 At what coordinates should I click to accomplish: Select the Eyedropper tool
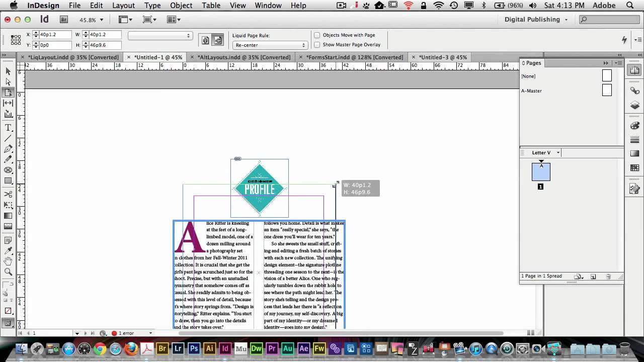pyautogui.click(x=8, y=250)
